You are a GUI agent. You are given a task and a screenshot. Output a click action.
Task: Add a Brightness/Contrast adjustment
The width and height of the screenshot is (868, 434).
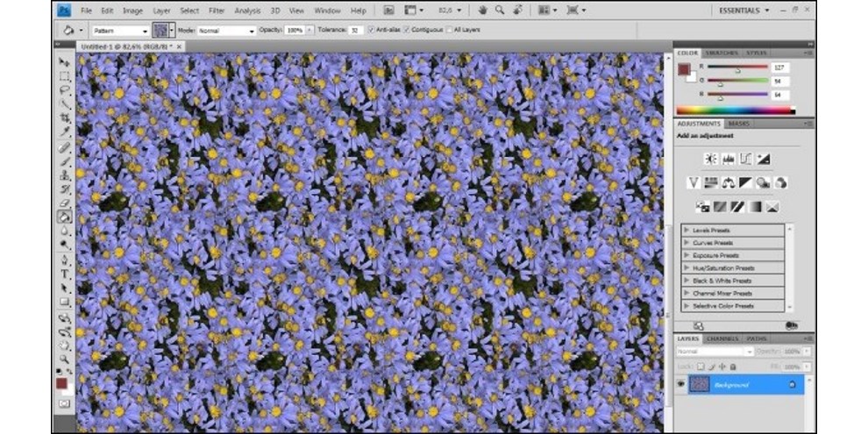pyautogui.click(x=711, y=160)
